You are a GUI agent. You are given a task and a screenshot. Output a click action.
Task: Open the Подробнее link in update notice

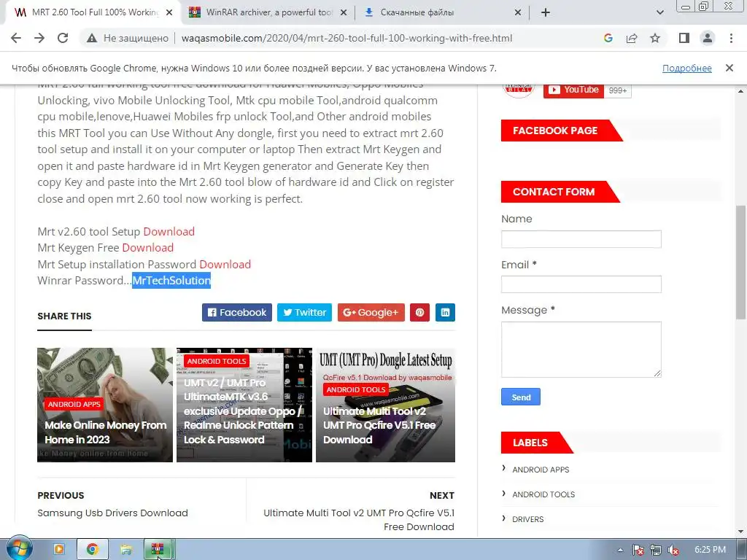click(687, 68)
